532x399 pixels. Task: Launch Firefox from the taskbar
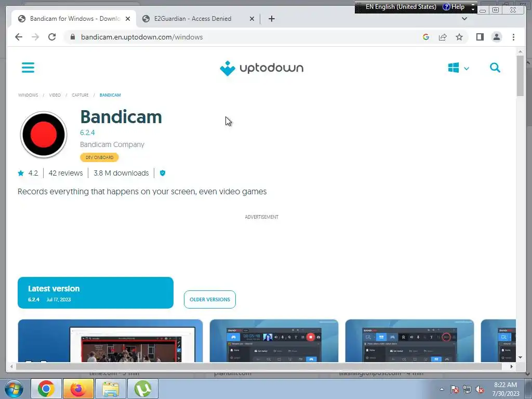pyautogui.click(x=78, y=389)
